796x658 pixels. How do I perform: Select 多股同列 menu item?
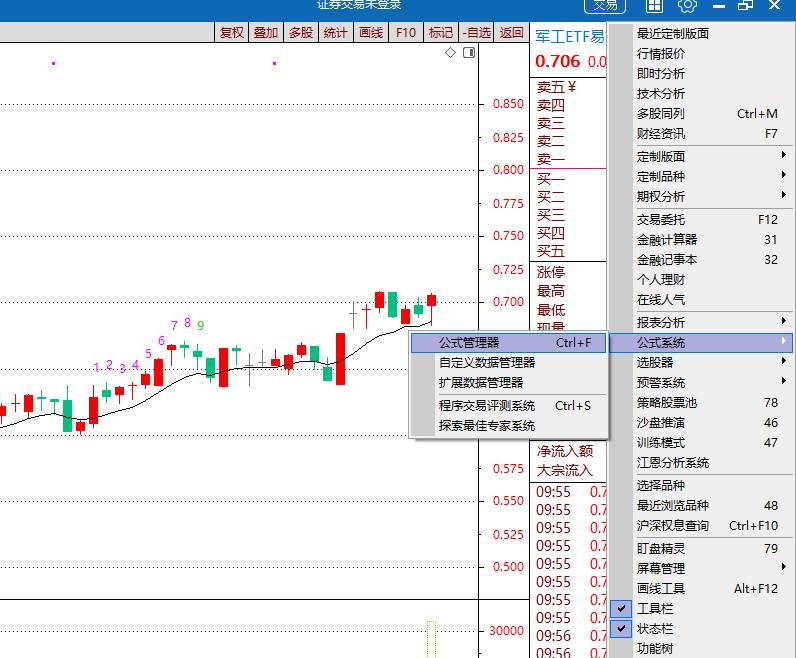[x=701, y=113]
